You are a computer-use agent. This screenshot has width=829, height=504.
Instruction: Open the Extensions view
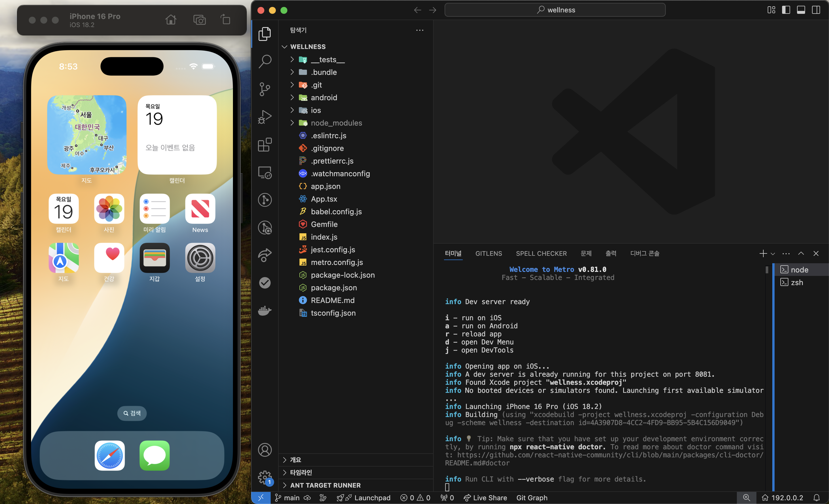(x=265, y=145)
